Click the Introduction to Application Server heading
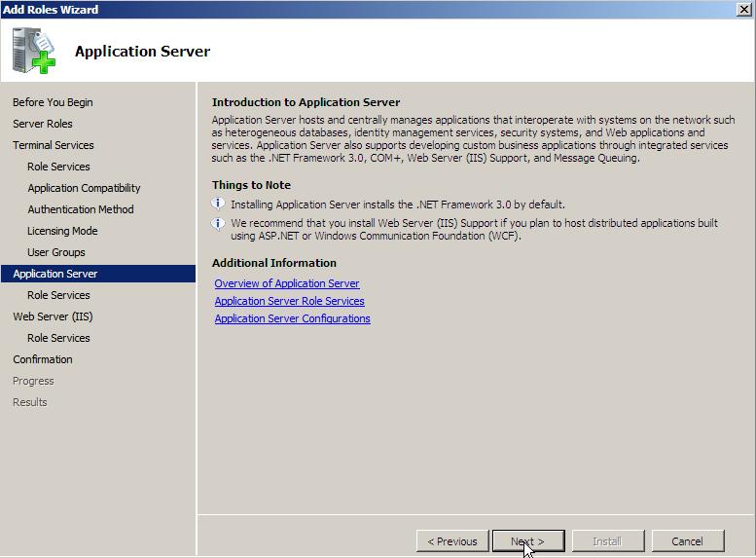 point(306,102)
